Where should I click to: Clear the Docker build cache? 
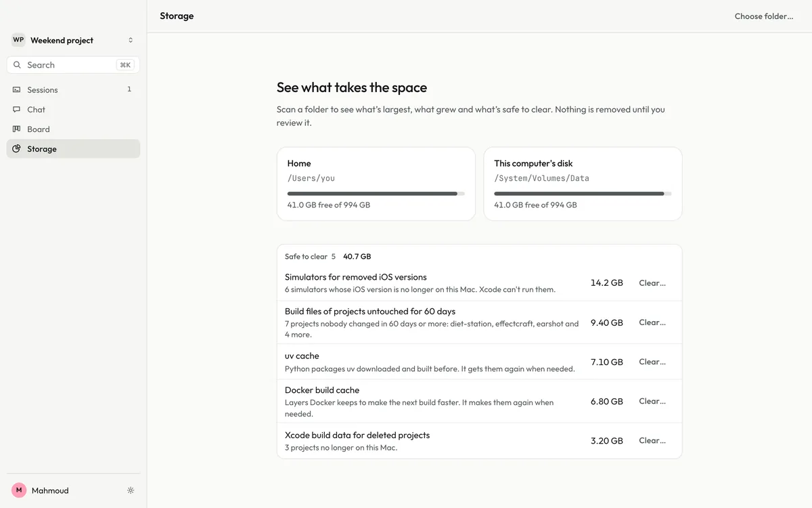tap(652, 401)
